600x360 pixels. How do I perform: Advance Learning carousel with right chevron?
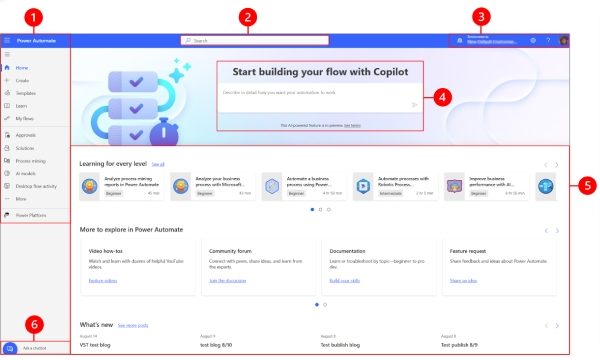point(557,165)
